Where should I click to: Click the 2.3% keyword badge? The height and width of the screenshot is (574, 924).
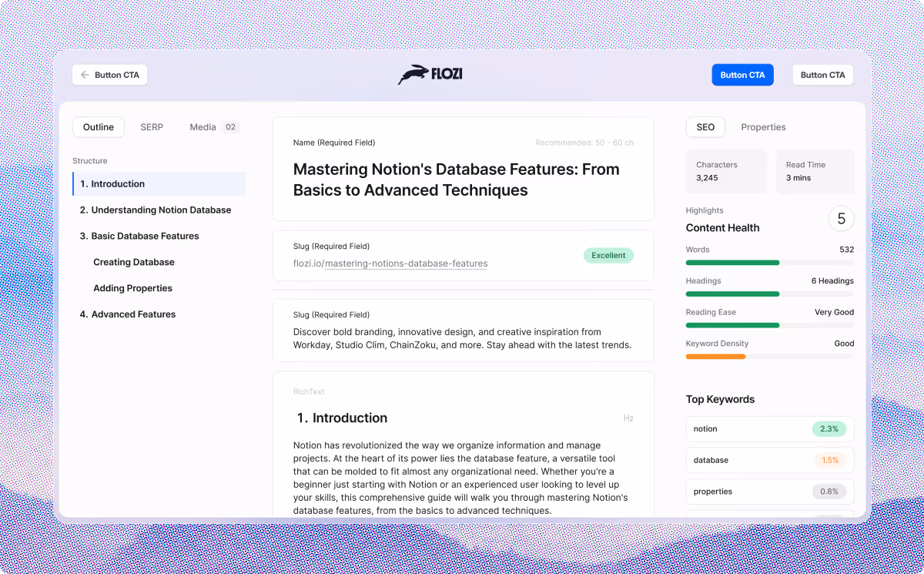829,429
